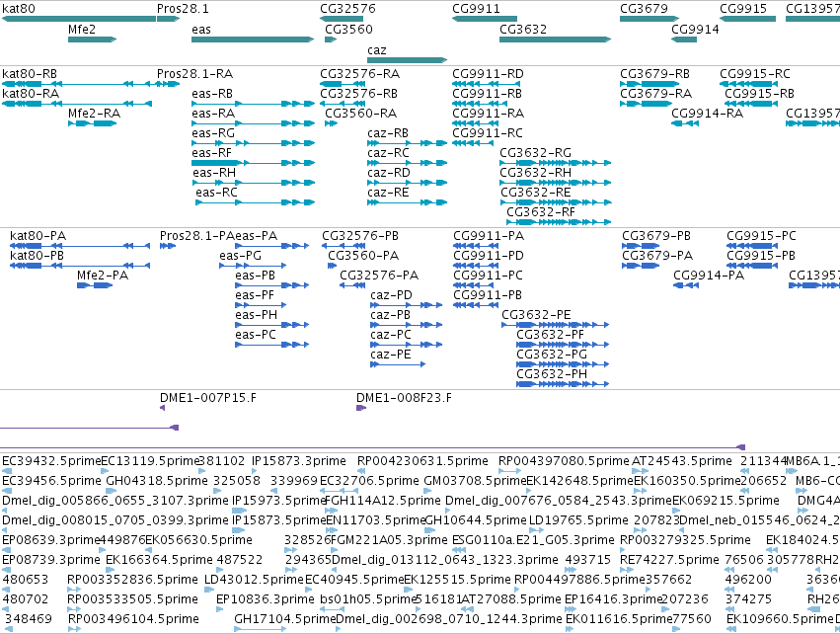The image size is (840, 634).
Task: Click the DME1-007P15.F feature label
Action: pos(208,398)
